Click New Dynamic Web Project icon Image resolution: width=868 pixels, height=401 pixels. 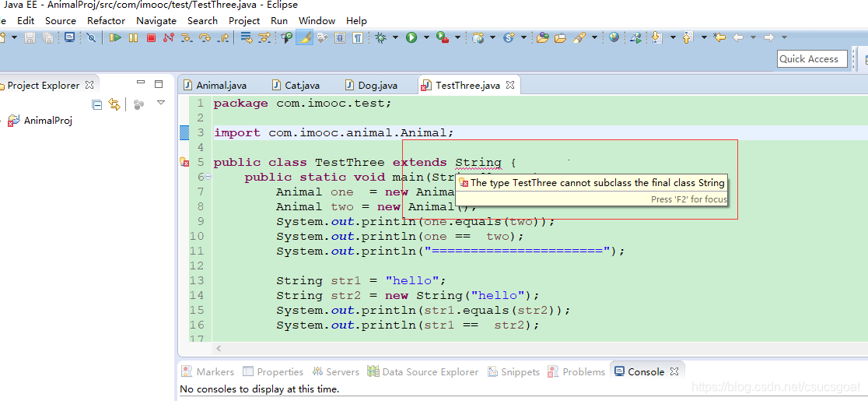click(478, 37)
